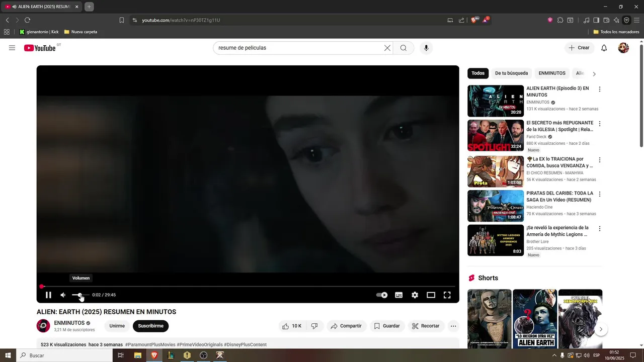Toggle the autoplay switch
The width and height of the screenshot is (644, 362).
pyautogui.click(x=382, y=295)
